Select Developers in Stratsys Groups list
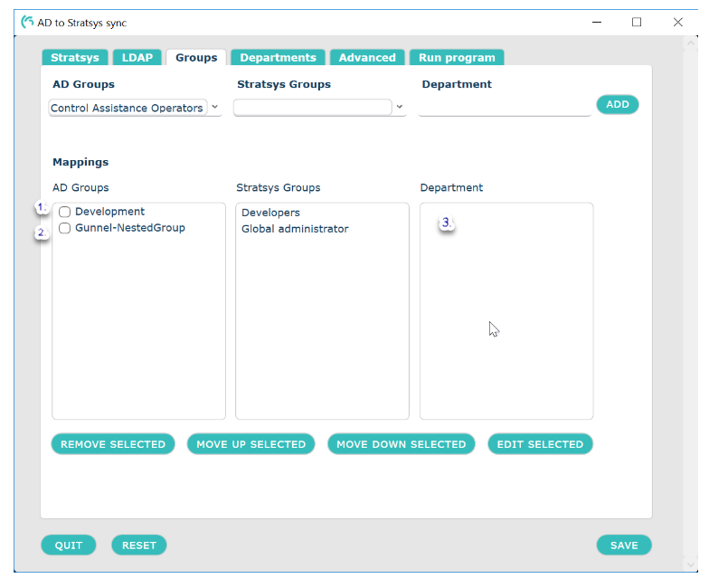The image size is (709, 588). (x=270, y=213)
